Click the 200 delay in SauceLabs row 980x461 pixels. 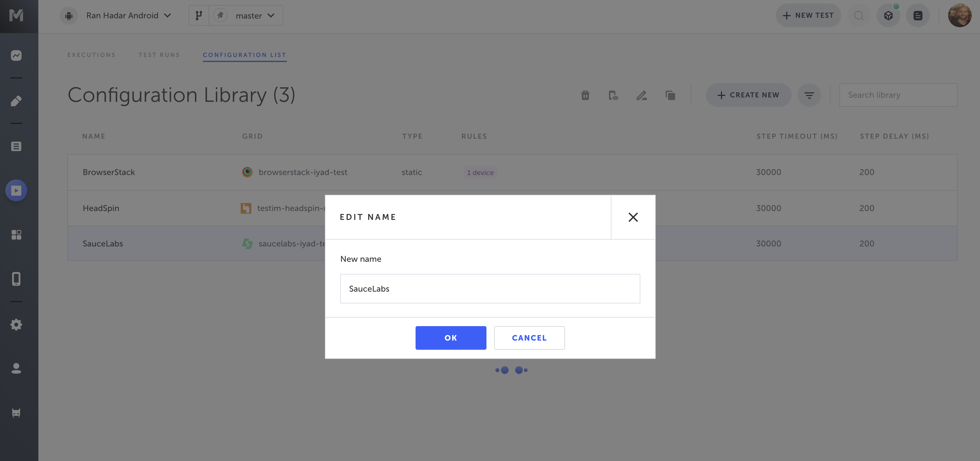[x=867, y=243]
